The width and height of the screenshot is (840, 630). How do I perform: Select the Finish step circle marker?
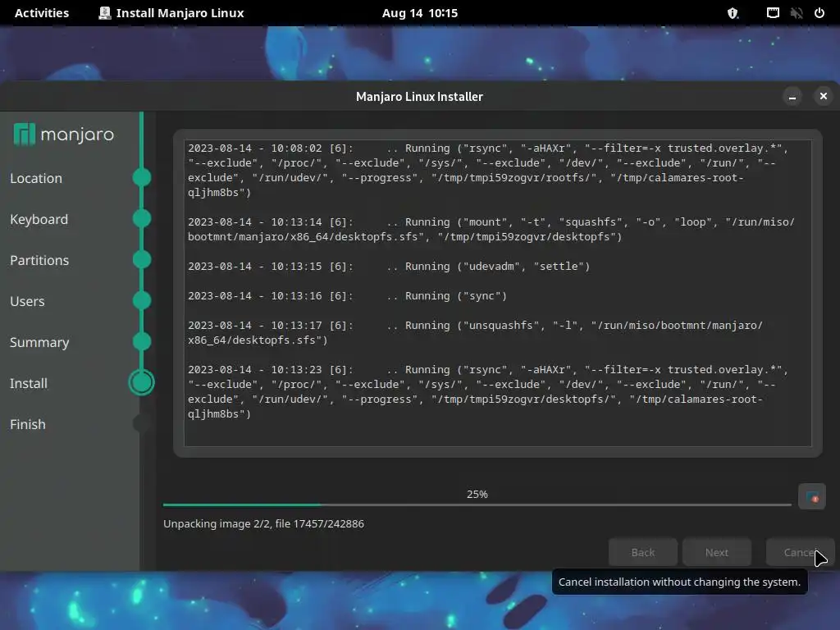(x=142, y=424)
